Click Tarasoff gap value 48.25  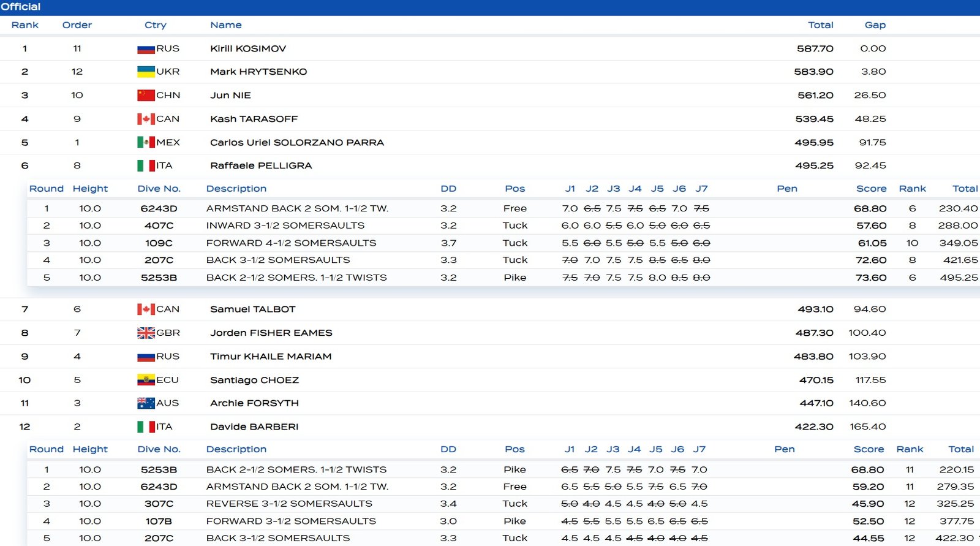point(870,119)
